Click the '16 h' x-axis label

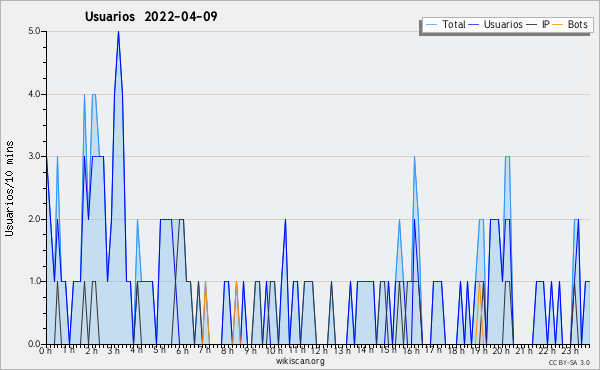click(x=411, y=351)
